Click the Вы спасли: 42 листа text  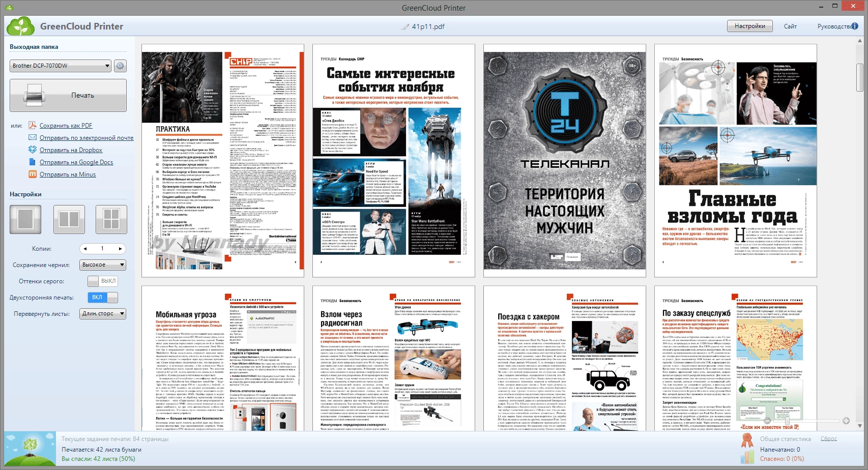pyautogui.click(x=98, y=459)
